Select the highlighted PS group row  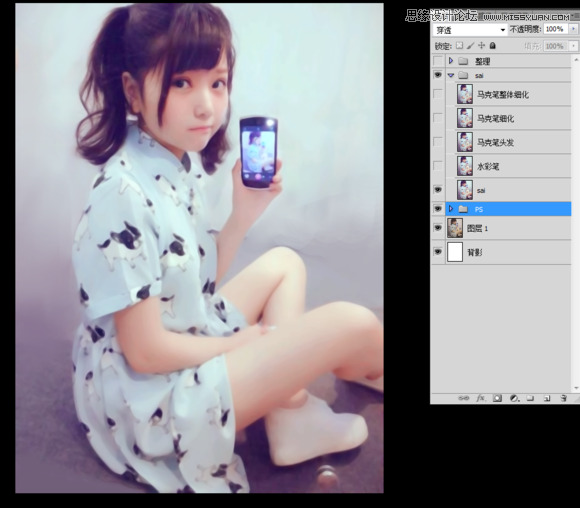(508, 209)
